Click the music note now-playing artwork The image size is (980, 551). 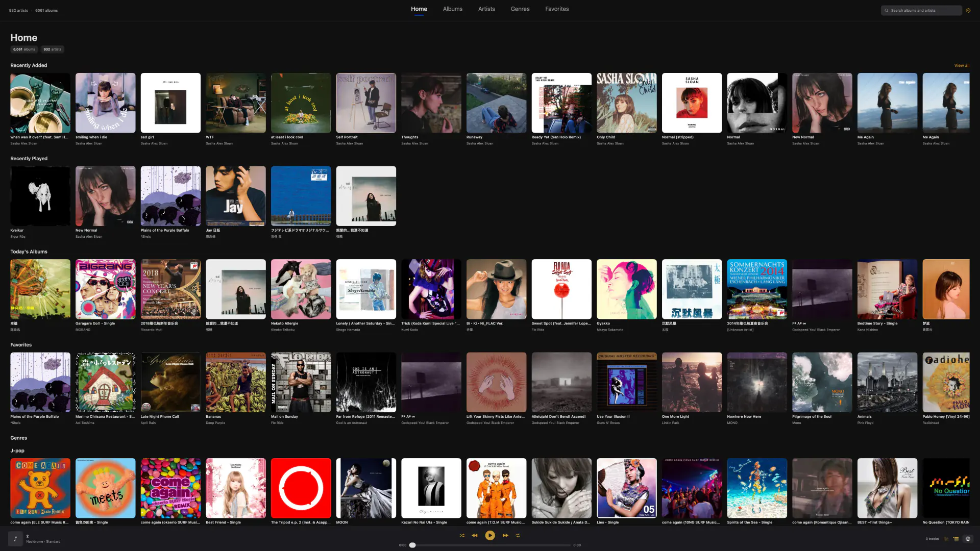click(x=15, y=539)
